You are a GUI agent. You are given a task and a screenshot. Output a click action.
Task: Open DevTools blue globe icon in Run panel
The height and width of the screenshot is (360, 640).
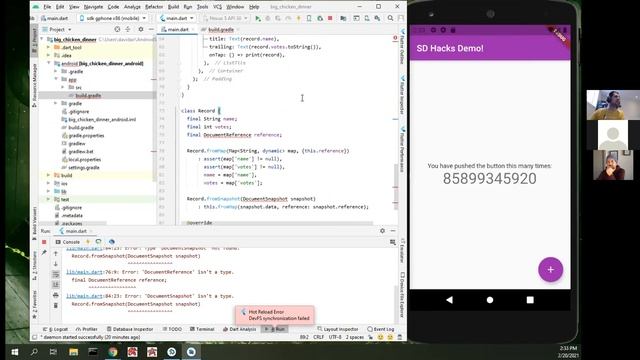click(112, 242)
